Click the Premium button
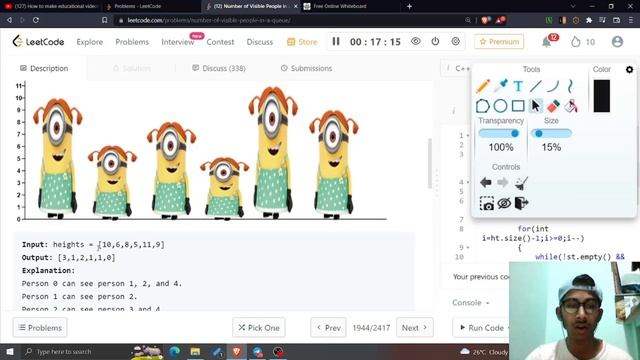640x360 pixels. tap(499, 42)
